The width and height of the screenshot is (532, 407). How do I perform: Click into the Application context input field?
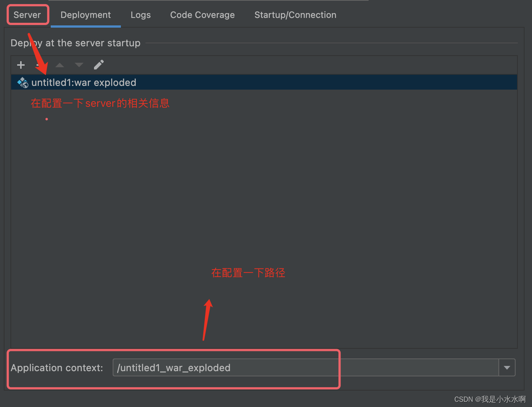(306, 367)
